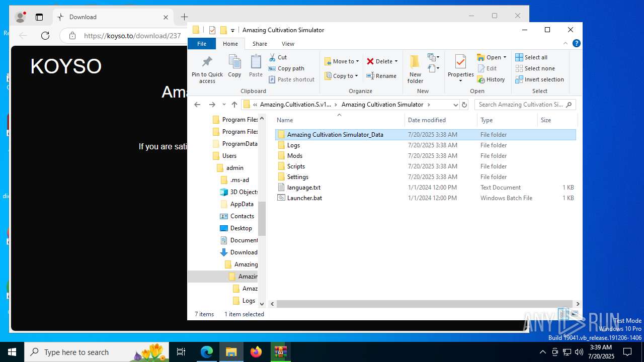Expand Delete options dropdown arrow
Viewport: 644px width, 362px height.
coord(396,61)
